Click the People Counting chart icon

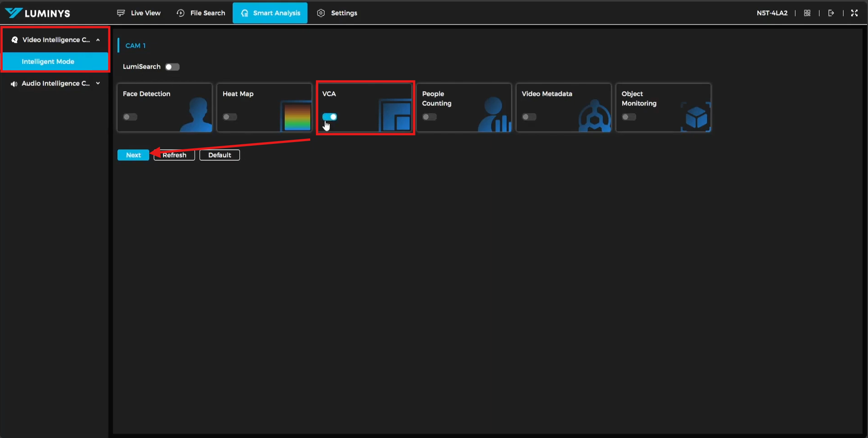[494, 115]
